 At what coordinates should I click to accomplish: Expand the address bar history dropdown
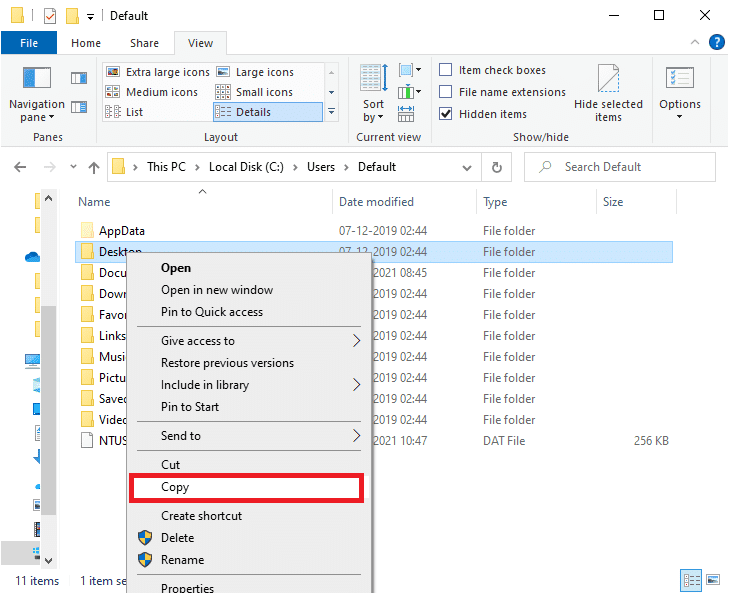coord(467,167)
